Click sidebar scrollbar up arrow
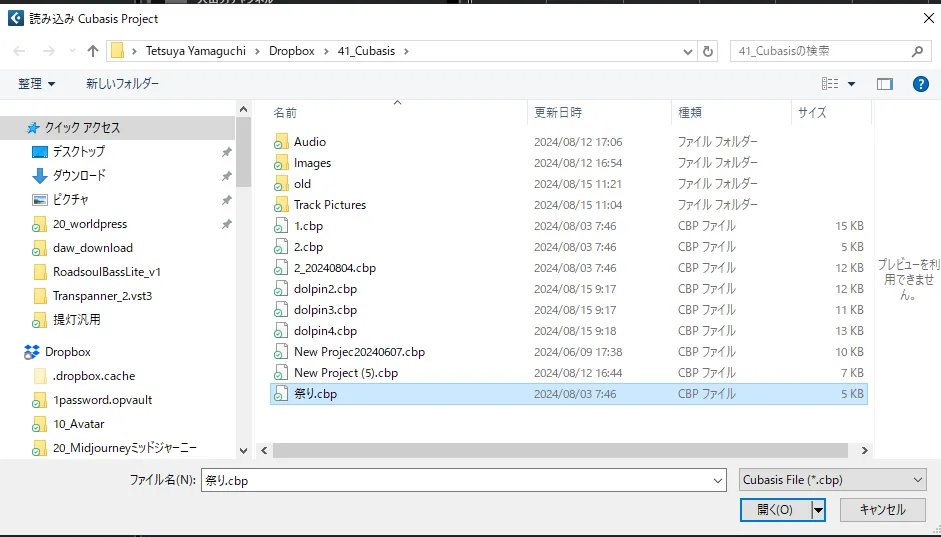 pyautogui.click(x=243, y=109)
